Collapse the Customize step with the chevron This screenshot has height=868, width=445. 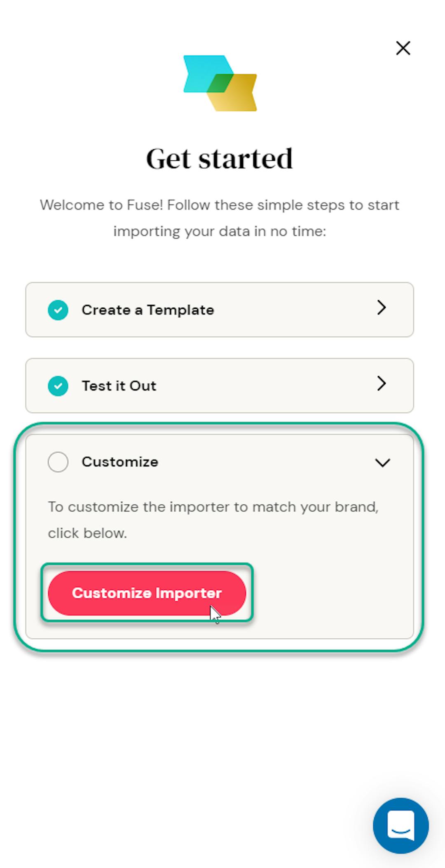(382, 463)
